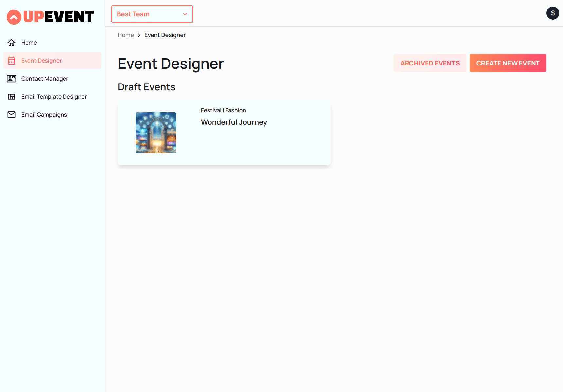Click the Event Designer breadcrumb label
The width and height of the screenshot is (563, 392).
[165, 35]
